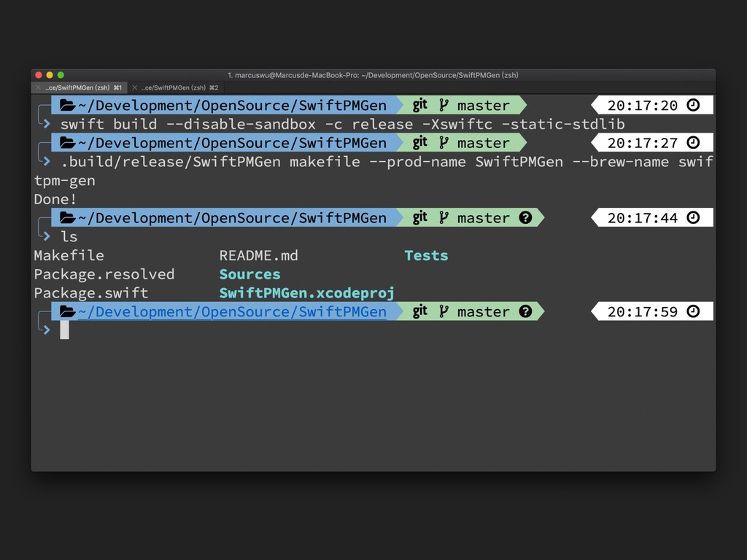Click the prompt arrow before the ls command
Viewport: 747px width, 560px height.
[46, 236]
